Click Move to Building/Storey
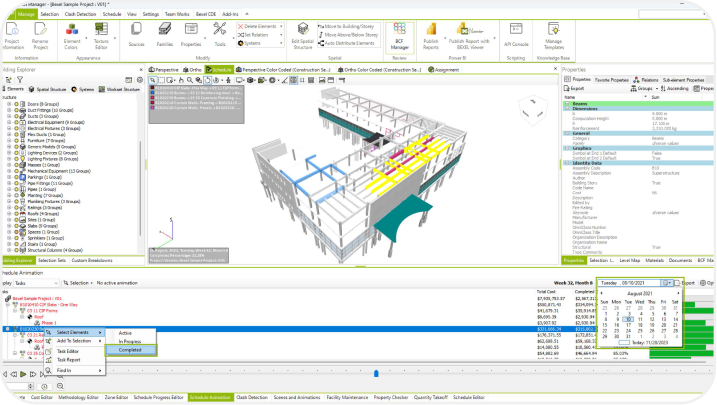The width and height of the screenshot is (717, 405). point(346,27)
